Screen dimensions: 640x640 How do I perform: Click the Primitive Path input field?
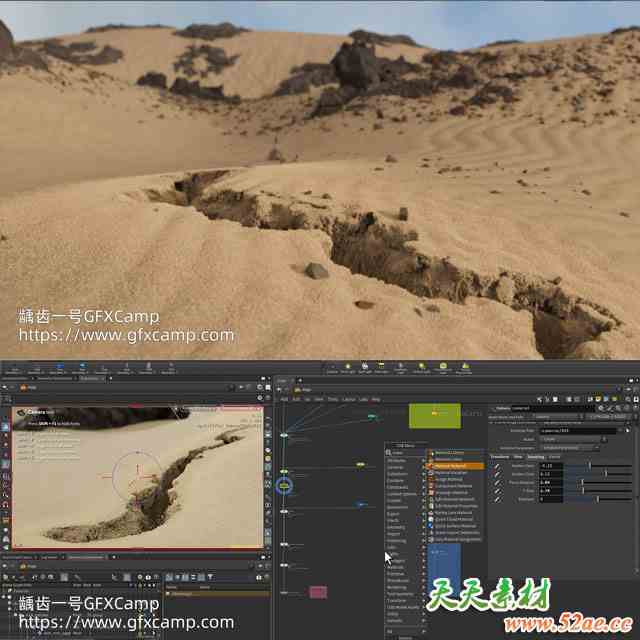[x=578, y=431]
